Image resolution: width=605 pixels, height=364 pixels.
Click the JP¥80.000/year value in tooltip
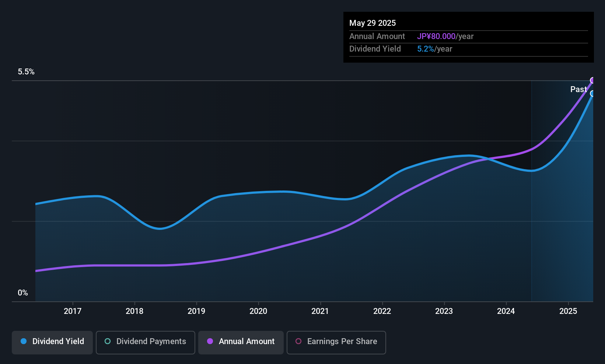(x=445, y=36)
